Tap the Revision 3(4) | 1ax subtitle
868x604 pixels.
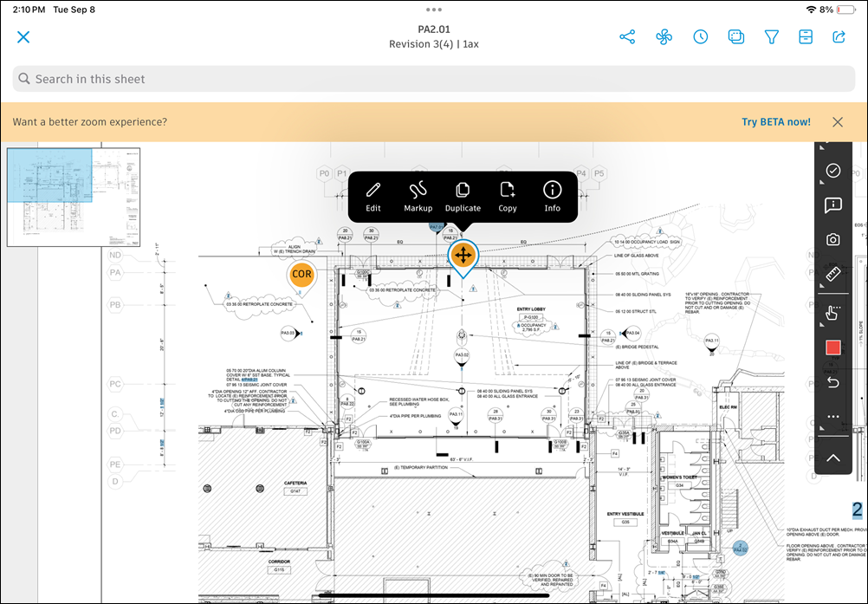coord(434,44)
